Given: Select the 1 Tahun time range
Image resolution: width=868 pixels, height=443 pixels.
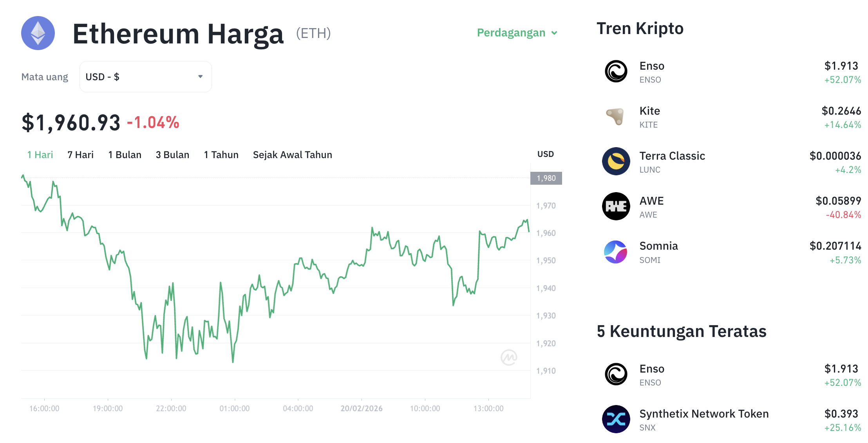Looking at the screenshot, I should [x=221, y=155].
